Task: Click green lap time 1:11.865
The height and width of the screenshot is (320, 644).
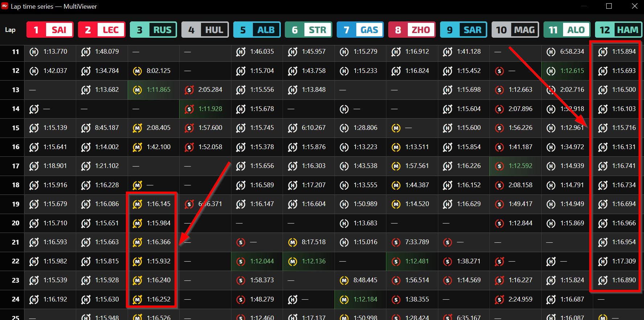Action: pos(159,90)
